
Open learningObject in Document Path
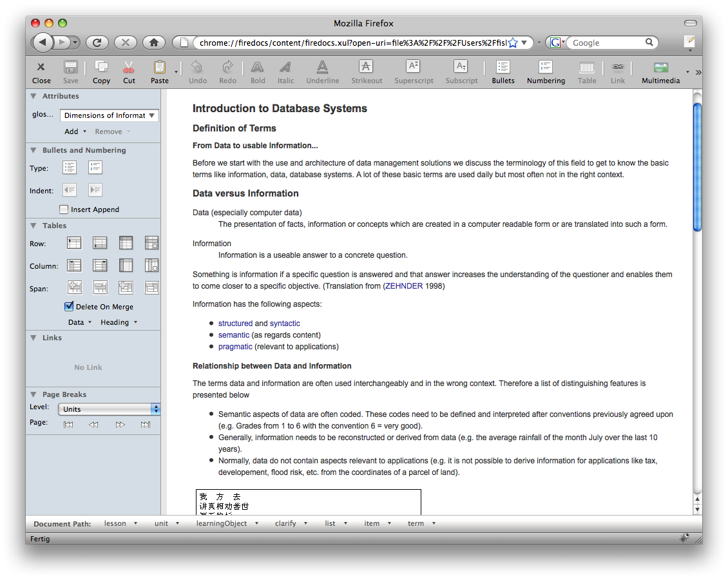(x=227, y=523)
